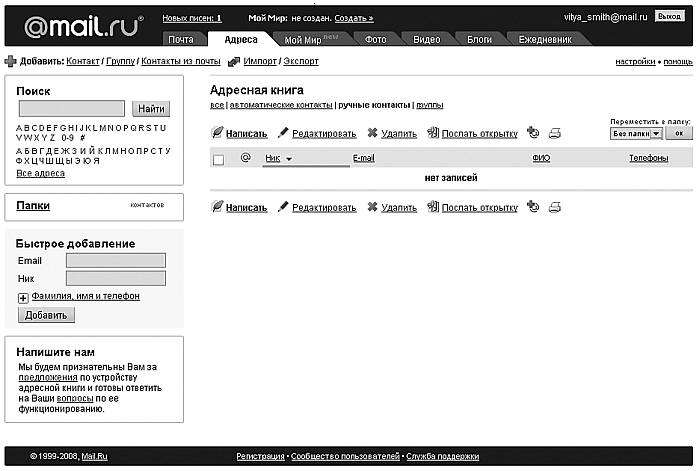This screenshot has height=471, width=700.
Task: Click Контакты из почты link
Action: (x=181, y=61)
